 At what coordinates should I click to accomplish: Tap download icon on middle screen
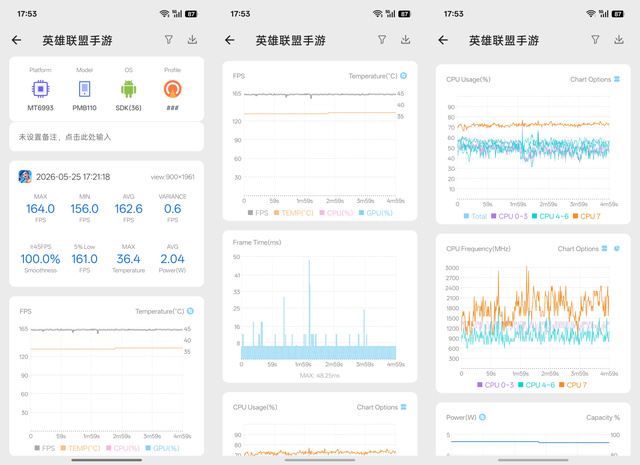405,40
